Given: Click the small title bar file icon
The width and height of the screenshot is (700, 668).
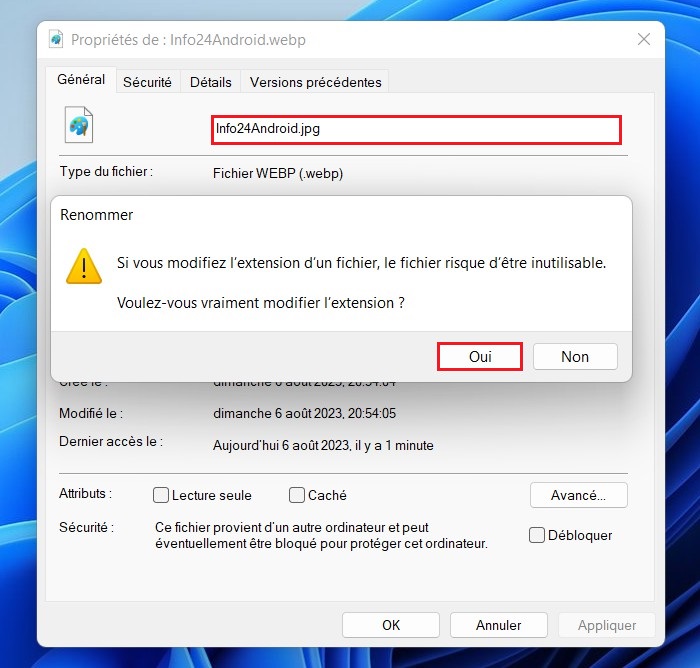Looking at the screenshot, I should (x=56, y=39).
